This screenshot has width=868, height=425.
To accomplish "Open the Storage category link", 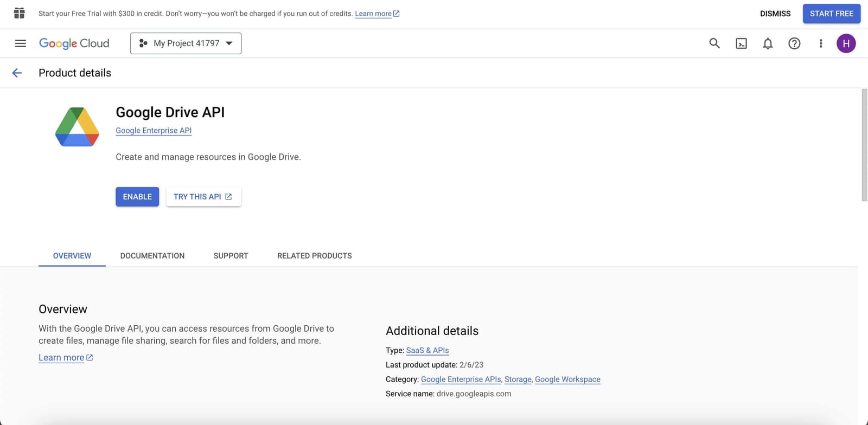I will [x=518, y=379].
